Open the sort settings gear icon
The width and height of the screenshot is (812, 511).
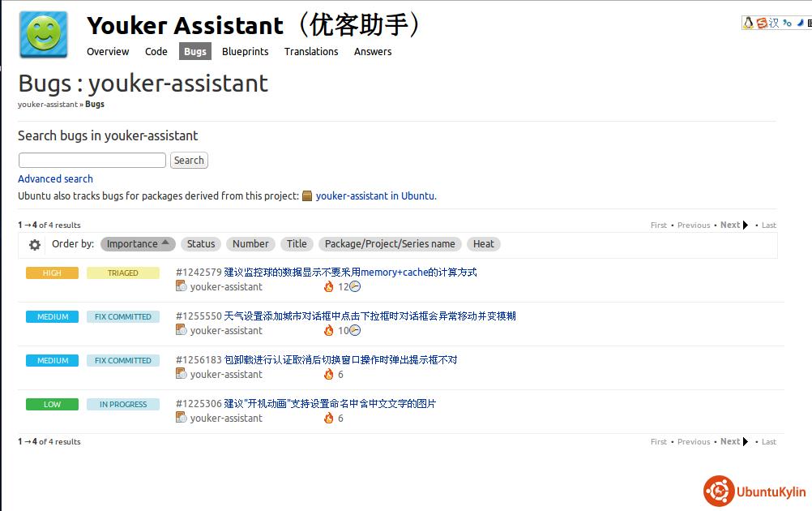(35, 244)
